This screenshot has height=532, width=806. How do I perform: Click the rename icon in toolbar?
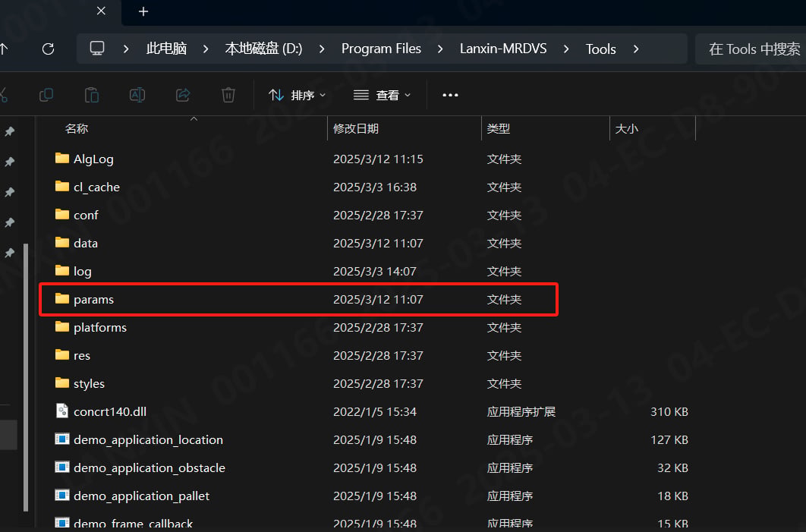[137, 95]
